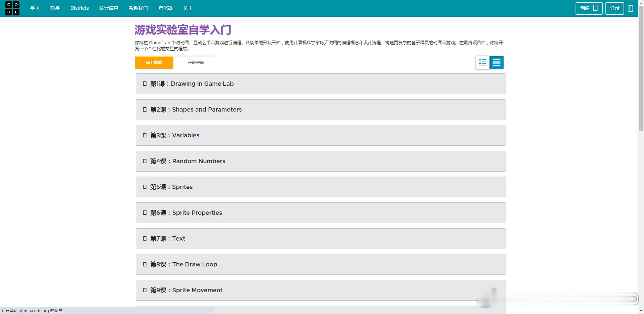Expand lesson 6 Sprite Properties

(x=320, y=213)
